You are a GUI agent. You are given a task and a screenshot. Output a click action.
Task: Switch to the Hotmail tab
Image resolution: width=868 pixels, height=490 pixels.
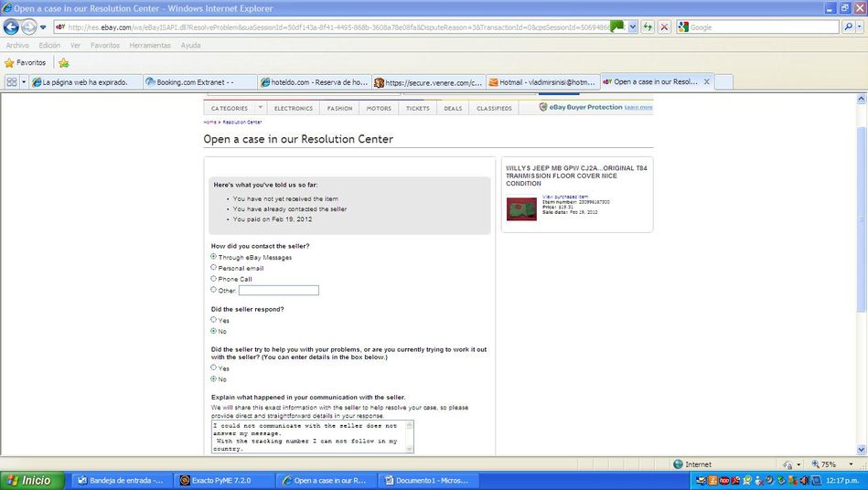(542, 82)
